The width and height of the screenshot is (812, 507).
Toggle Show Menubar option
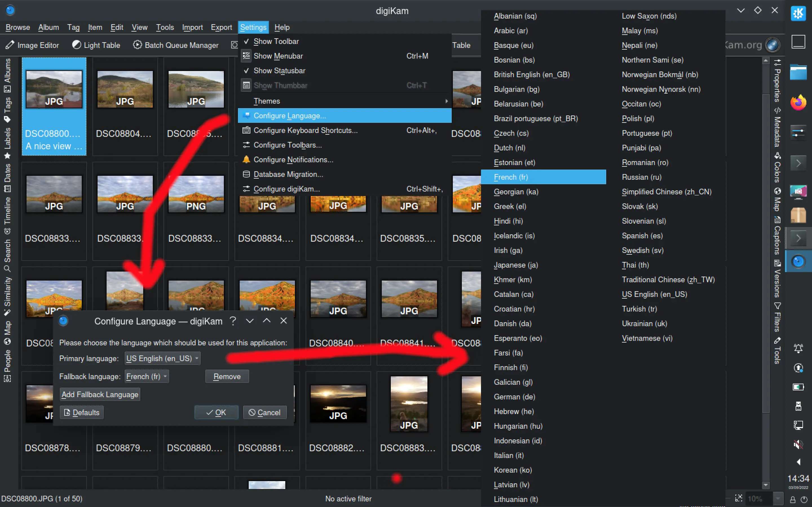coord(277,56)
